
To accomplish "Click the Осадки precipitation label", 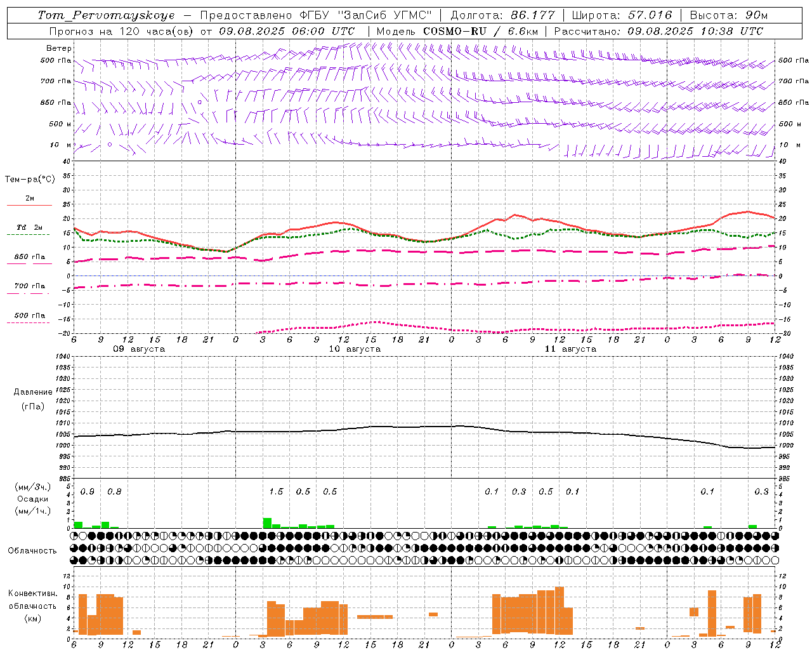I will click(33, 499).
